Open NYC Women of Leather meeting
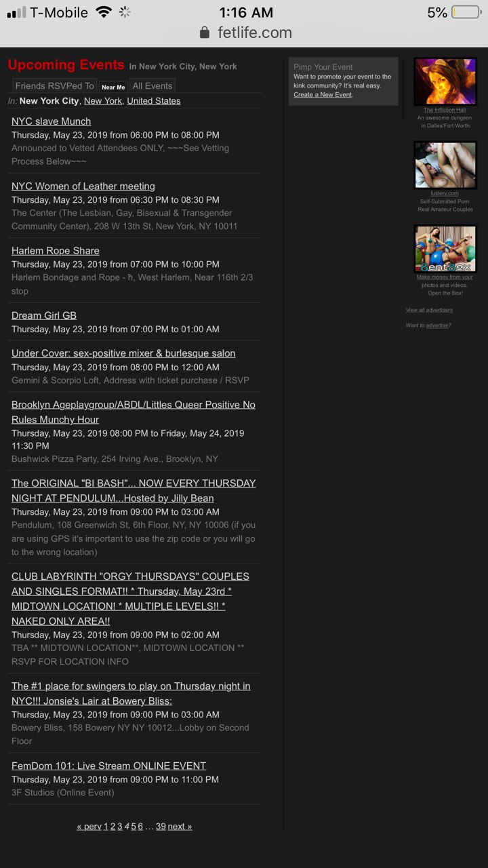 (x=83, y=186)
